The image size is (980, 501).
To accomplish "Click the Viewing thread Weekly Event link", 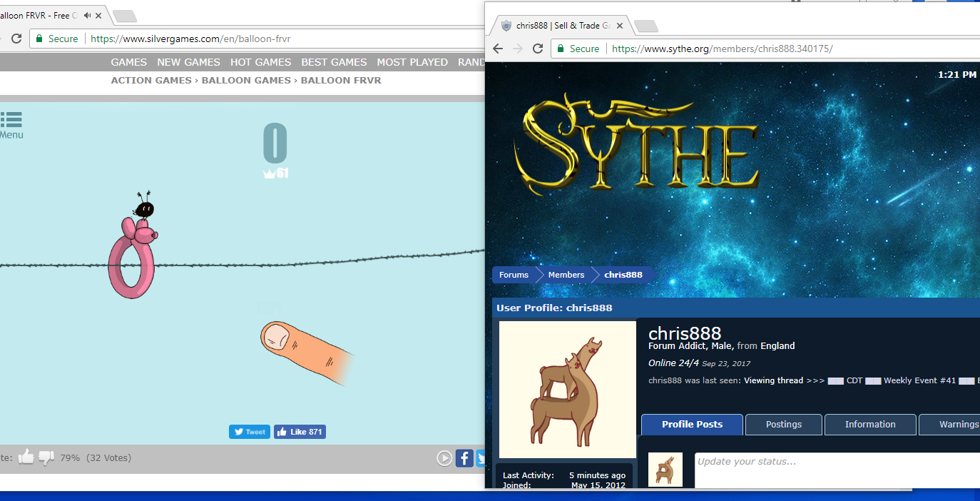I will (862, 380).
